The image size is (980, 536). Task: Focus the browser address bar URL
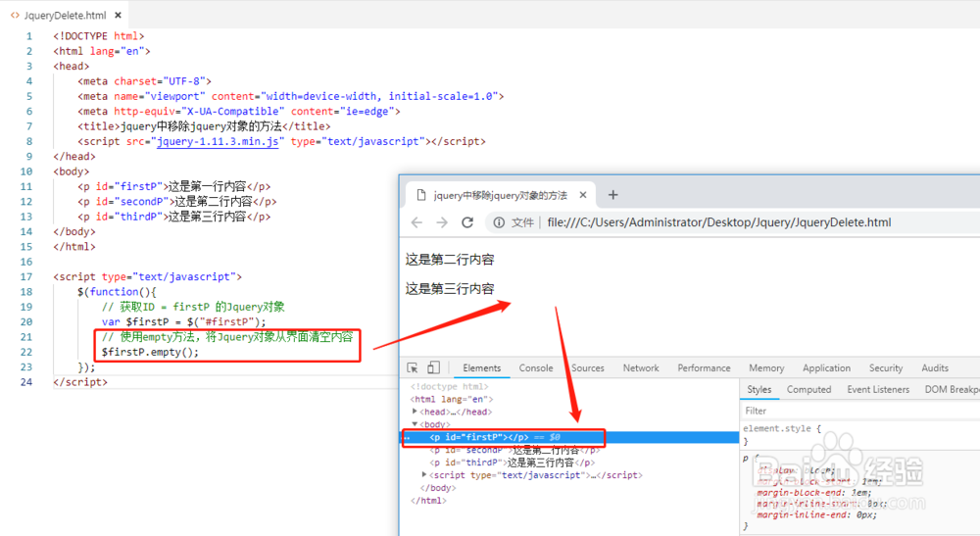point(718,222)
